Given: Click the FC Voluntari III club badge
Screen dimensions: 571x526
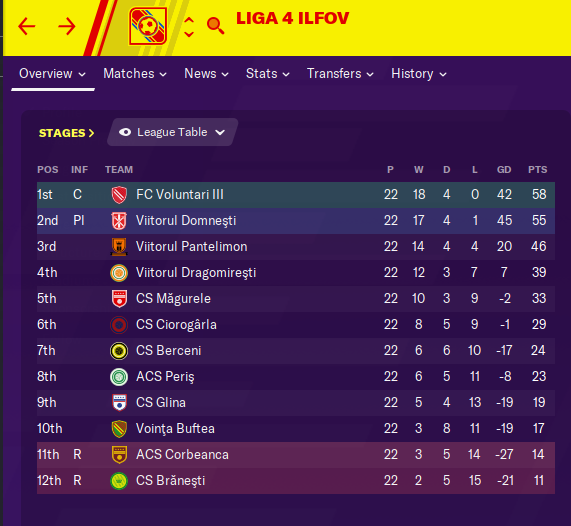Looking at the screenshot, I should [x=119, y=195].
